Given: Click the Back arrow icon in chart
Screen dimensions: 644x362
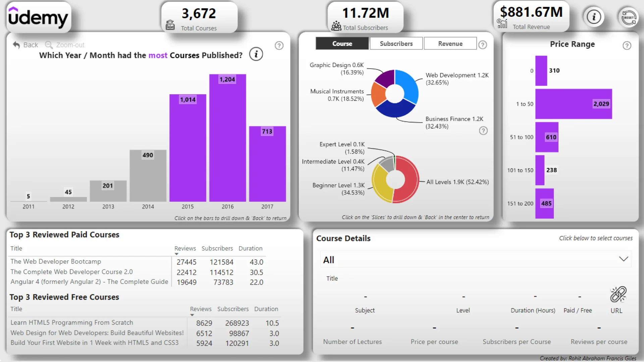Looking at the screenshot, I should click(16, 45).
